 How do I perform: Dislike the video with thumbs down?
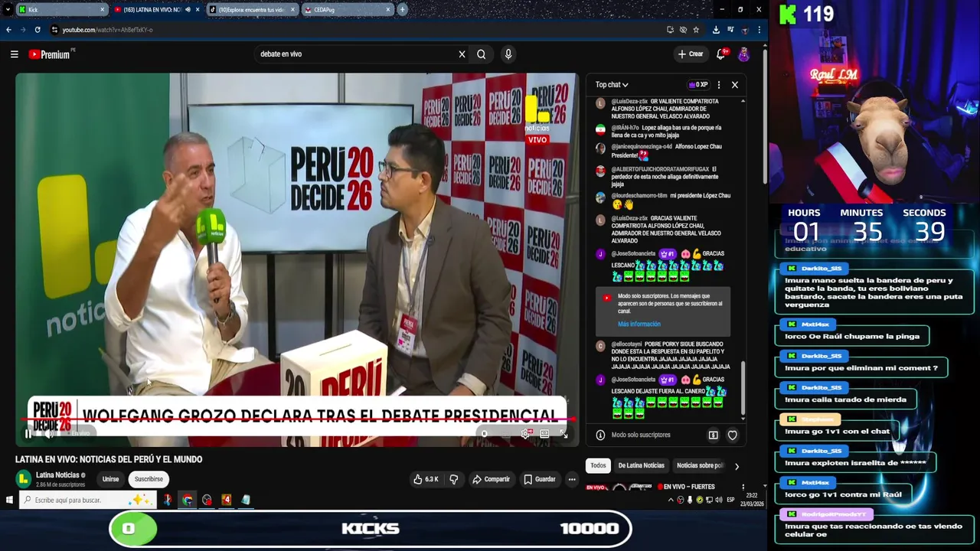pos(453,479)
